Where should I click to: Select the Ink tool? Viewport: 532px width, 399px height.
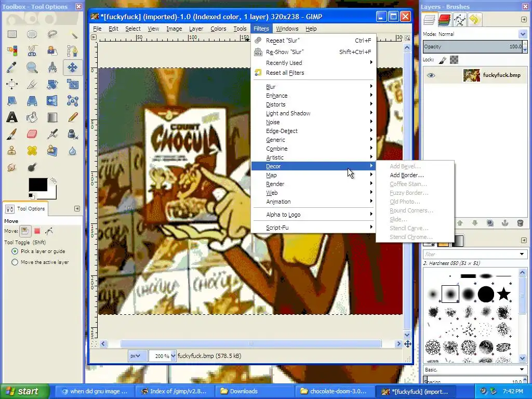[x=73, y=134]
